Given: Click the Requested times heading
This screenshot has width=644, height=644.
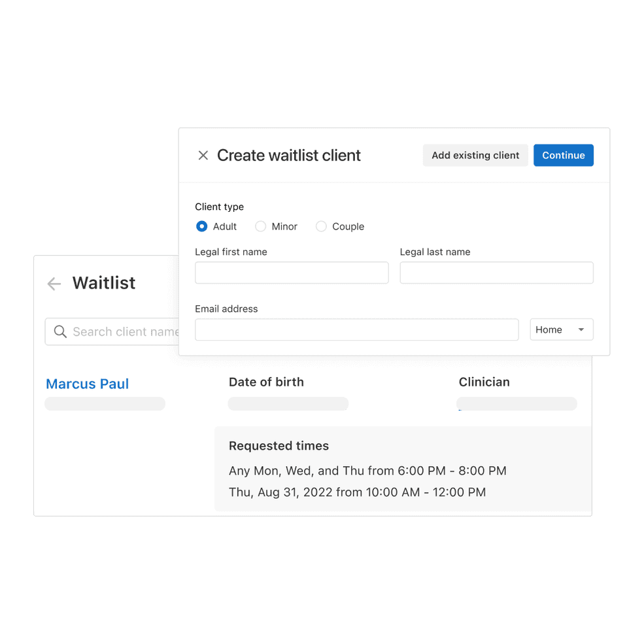Looking at the screenshot, I should click(x=279, y=446).
